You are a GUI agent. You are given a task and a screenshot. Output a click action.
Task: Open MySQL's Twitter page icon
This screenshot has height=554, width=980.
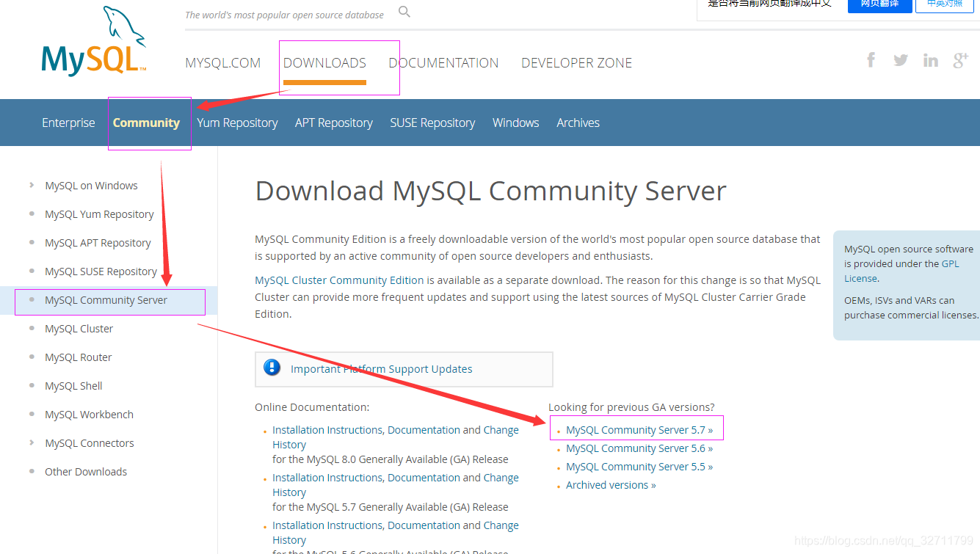[901, 60]
